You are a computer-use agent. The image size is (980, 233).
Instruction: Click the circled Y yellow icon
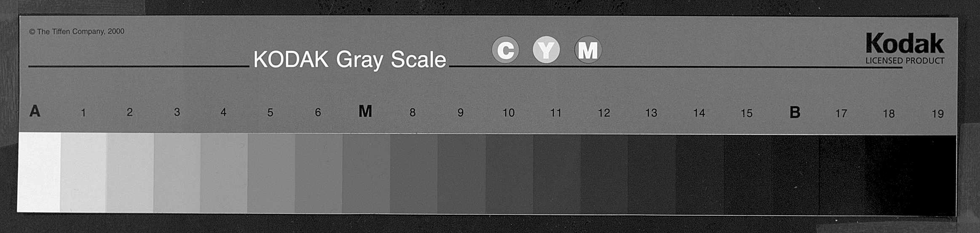pos(546,50)
